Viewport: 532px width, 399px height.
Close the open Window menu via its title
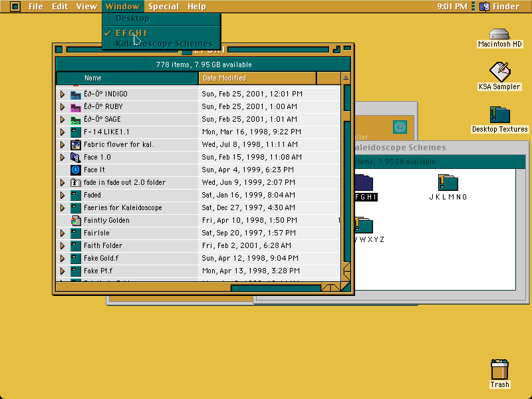(122, 7)
